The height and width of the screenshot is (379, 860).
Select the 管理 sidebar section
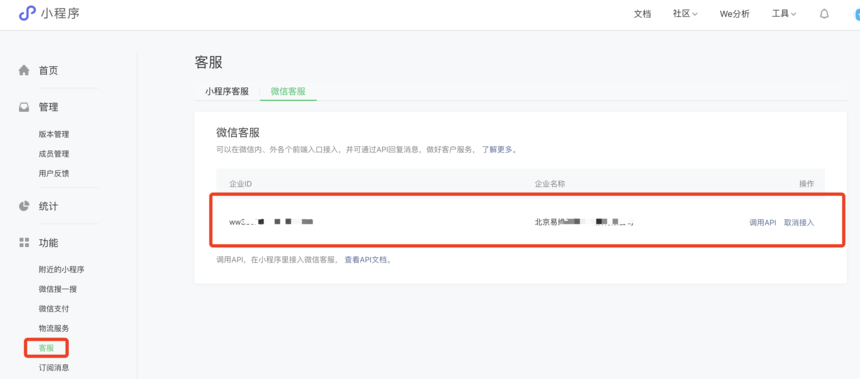(48, 108)
